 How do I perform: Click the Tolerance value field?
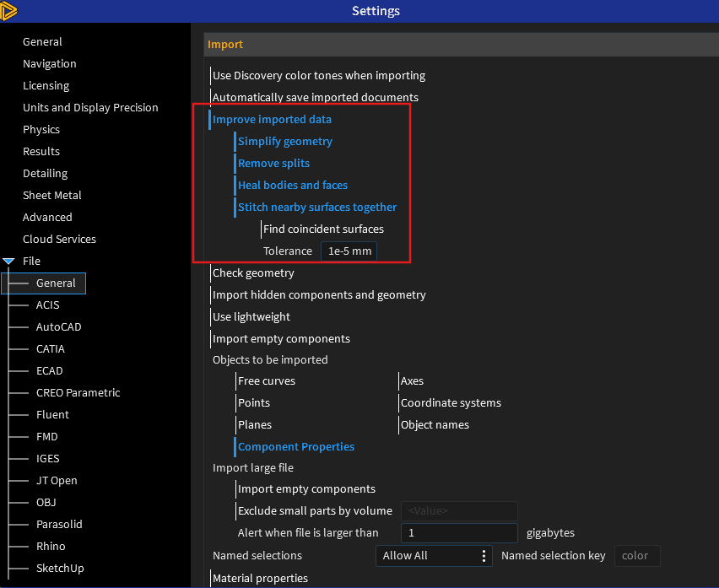(x=349, y=251)
